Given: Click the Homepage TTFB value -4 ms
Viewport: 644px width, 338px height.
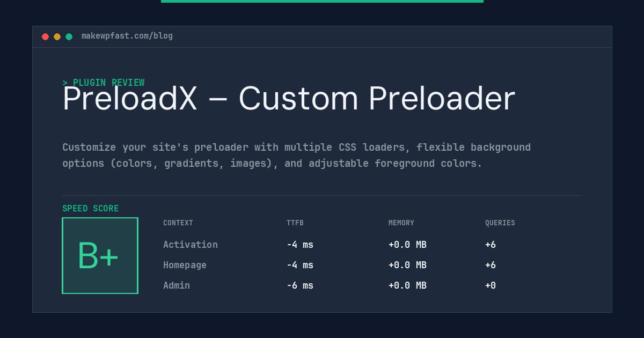Looking at the screenshot, I should pos(300,265).
